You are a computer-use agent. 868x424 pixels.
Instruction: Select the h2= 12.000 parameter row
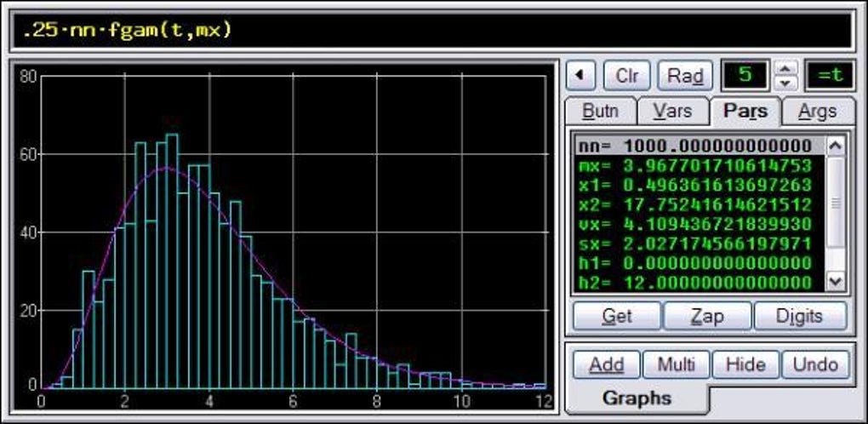pos(700,283)
